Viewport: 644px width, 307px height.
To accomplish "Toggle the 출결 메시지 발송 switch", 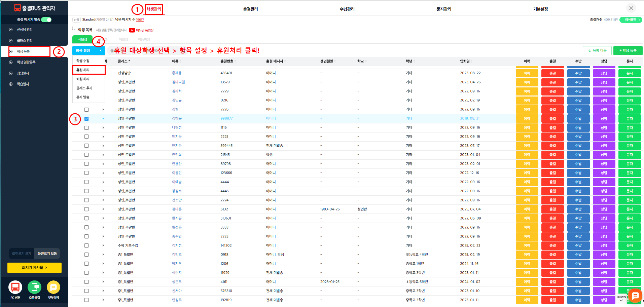I will click(x=46, y=20).
